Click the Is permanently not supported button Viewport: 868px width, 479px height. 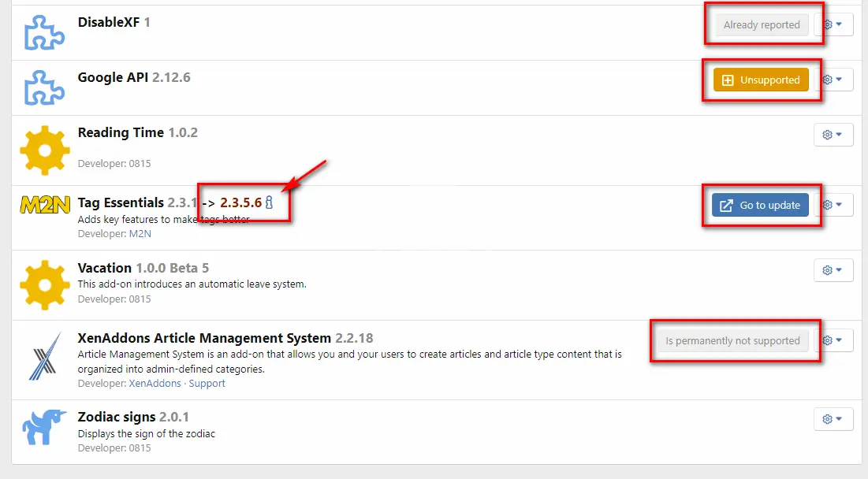coord(732,341)
